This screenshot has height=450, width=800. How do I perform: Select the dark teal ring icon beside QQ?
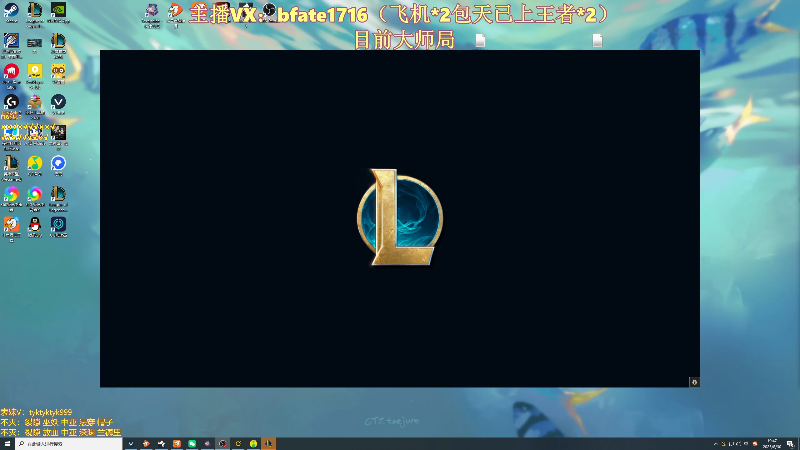(x=58, y=224)
